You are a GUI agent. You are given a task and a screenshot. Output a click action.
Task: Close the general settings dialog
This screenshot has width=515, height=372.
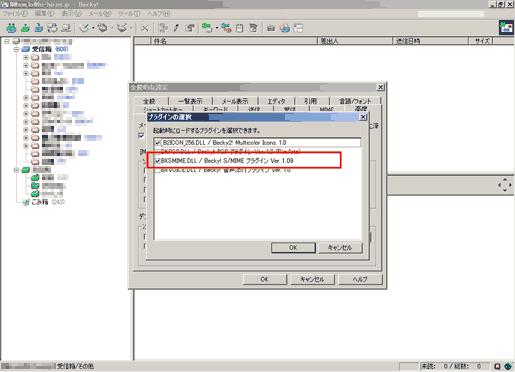pos(380,87)
